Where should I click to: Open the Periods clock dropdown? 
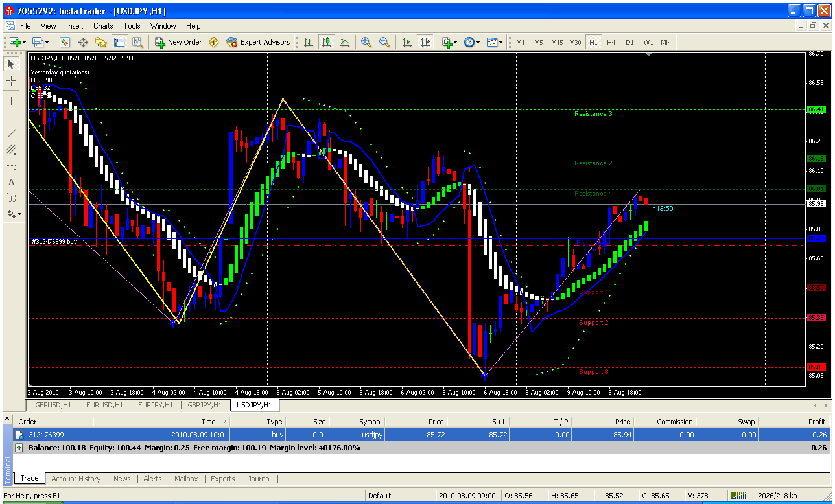click(x=471, y=42)
